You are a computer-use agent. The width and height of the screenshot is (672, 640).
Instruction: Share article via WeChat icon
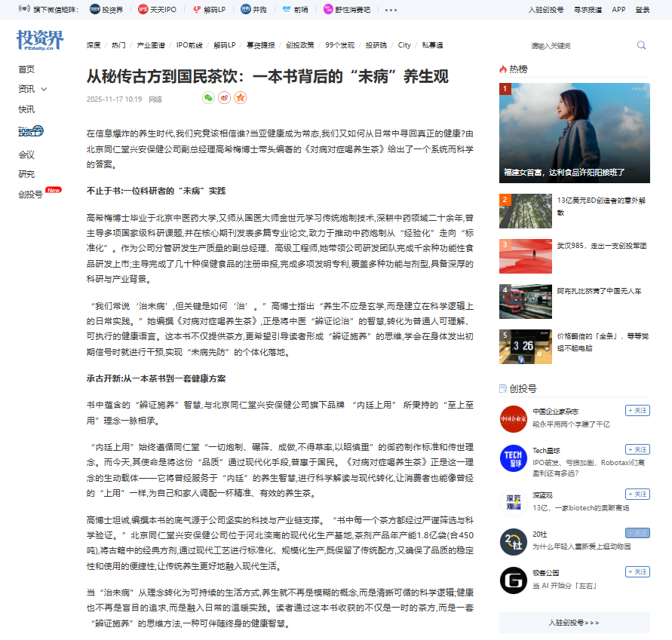coord(209,98)
